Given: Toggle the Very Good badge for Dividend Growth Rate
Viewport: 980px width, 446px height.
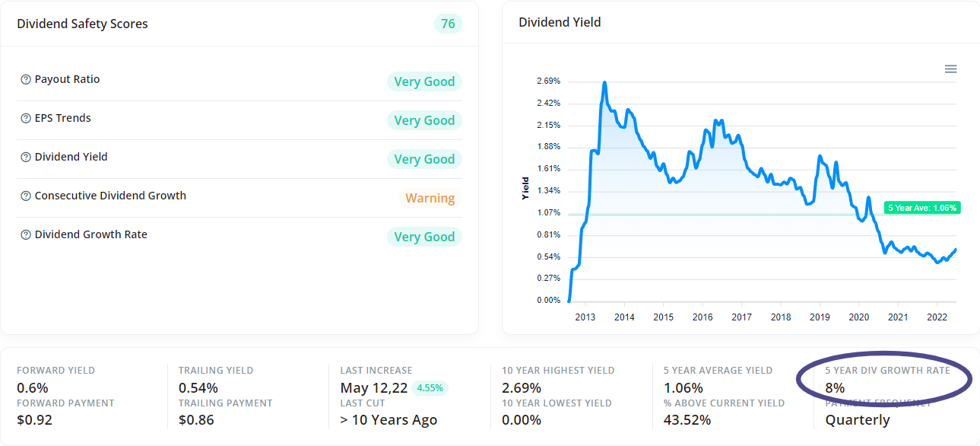Looking at the screenshot, I should 424,236.
